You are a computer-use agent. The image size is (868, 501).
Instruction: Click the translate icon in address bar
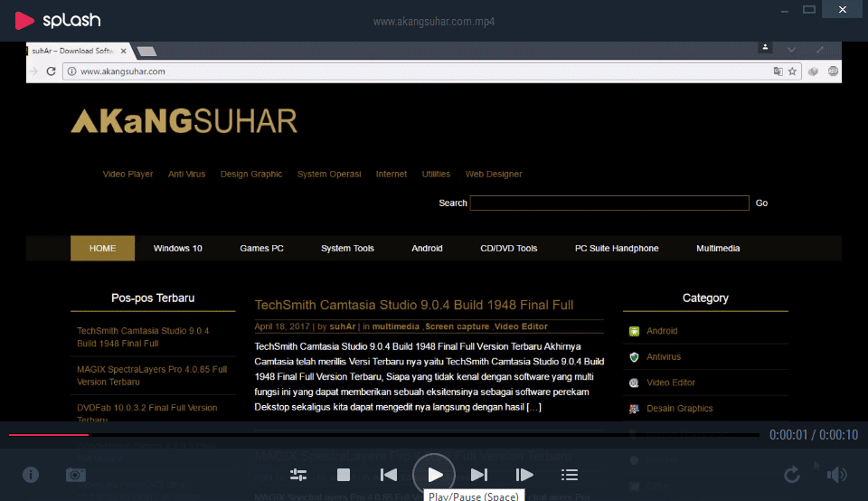[778, 71]
